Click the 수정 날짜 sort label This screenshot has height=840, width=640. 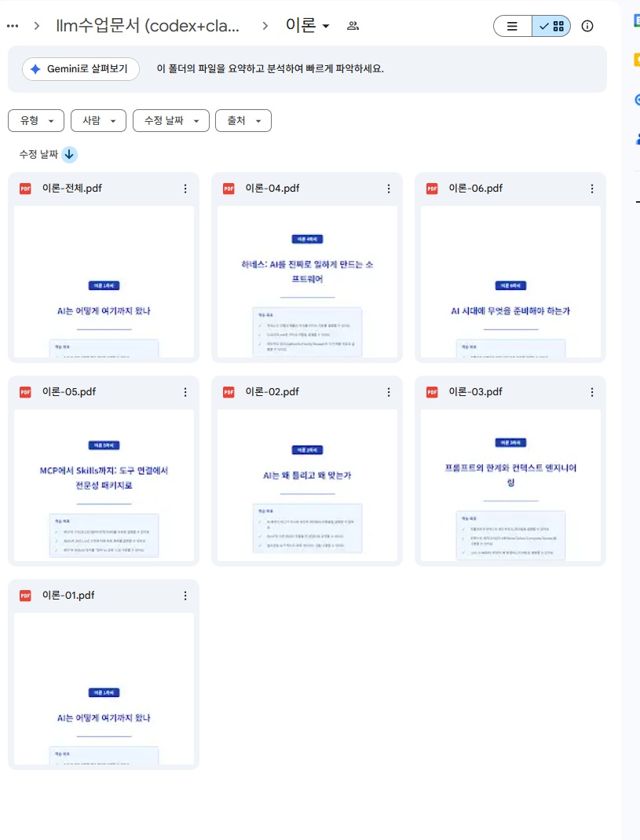click(x=38, y=154)
